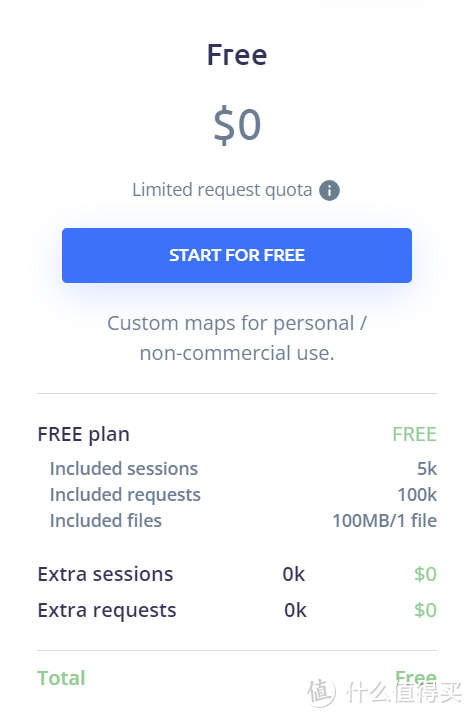Screen dimensions: 473x718
Task: Click the green FREE price label
Action: (414, 434)
